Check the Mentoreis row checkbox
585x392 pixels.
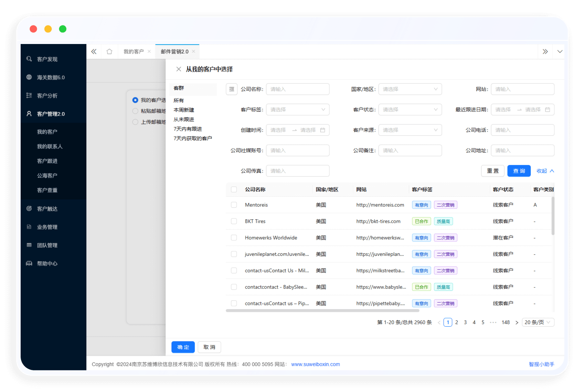pos(234,205)
